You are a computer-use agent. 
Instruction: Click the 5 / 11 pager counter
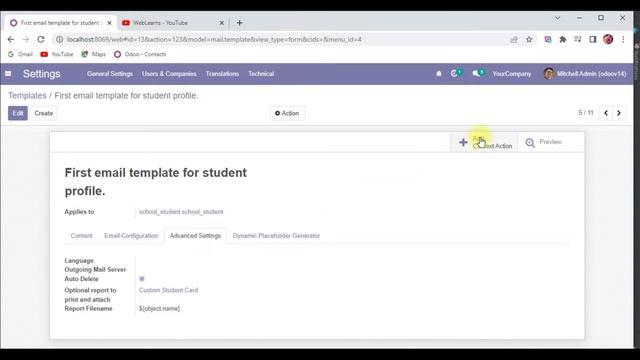click(x=586, y=113)
